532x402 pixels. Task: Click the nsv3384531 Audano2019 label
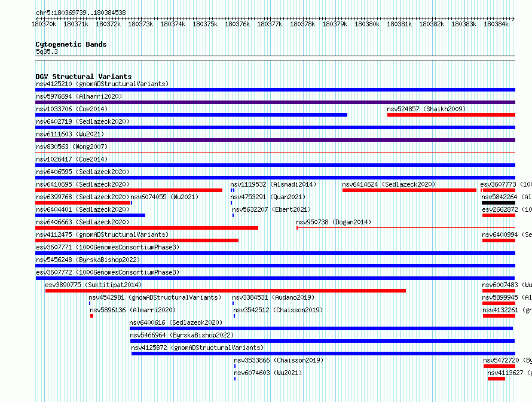273,297
